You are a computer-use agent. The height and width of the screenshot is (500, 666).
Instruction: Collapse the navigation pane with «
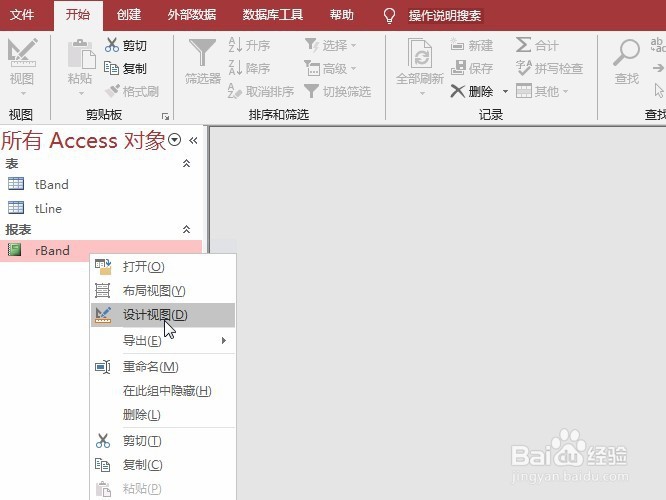point(193,141)
